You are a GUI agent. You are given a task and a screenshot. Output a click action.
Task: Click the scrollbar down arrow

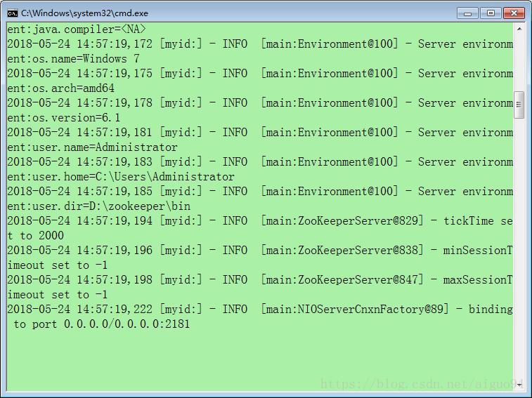point(519,385)
